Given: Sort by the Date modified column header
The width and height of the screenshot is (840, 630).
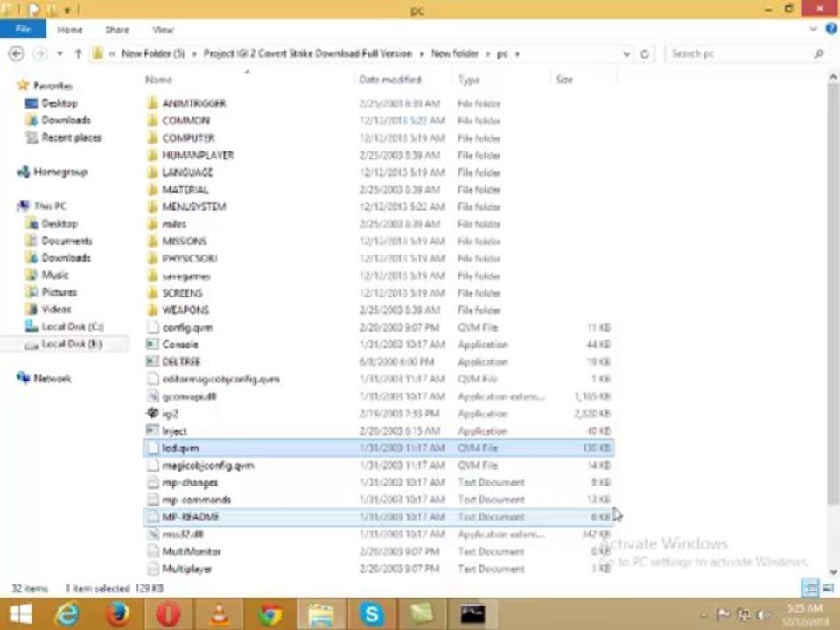Looking at the screenshot, I should point(389,80).
